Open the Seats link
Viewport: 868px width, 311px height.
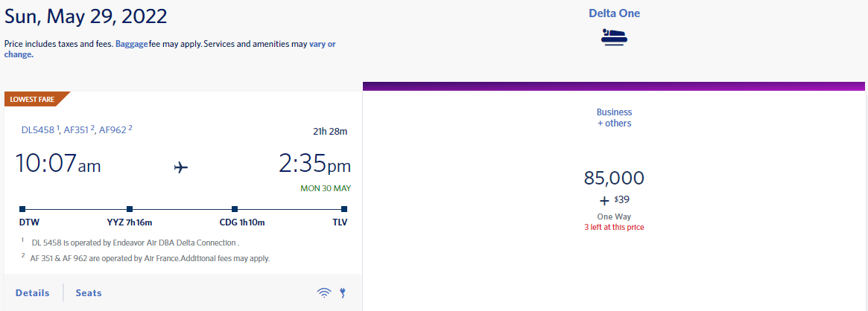click(89, 292)
